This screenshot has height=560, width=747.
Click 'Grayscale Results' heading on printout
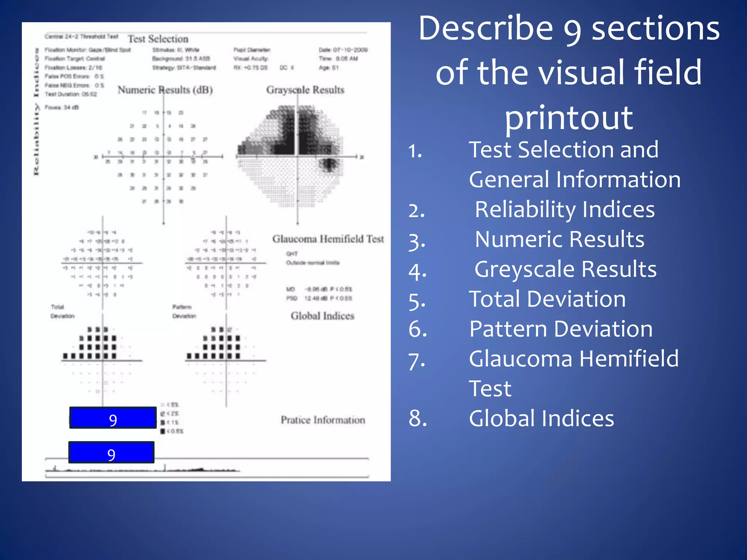(305, 90)
